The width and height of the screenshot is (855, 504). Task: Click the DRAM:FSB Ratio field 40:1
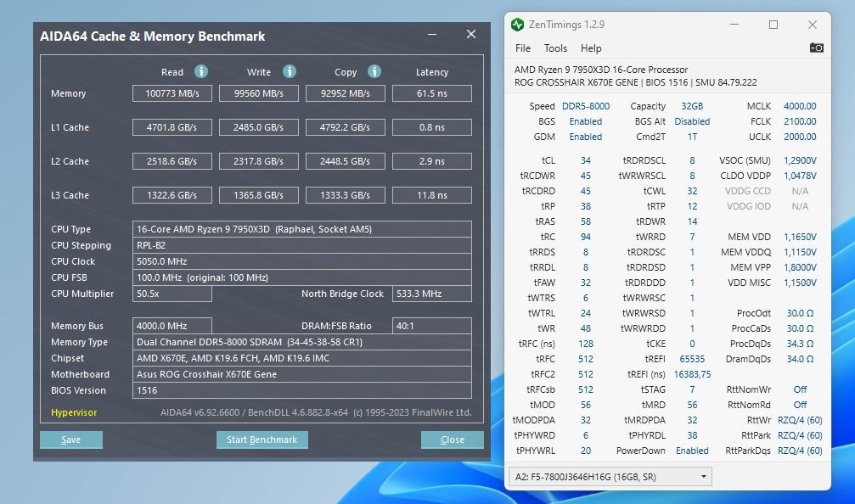click(432, 326)
